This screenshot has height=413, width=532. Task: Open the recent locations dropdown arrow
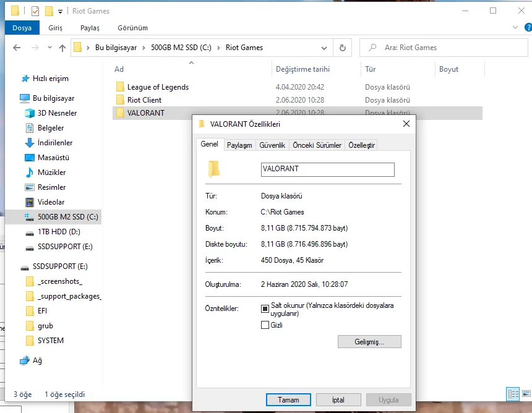point(50,48)
